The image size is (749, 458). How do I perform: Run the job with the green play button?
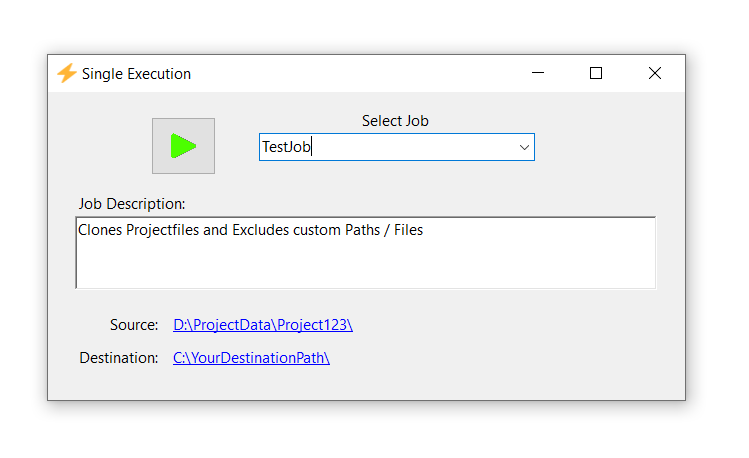coord(183,146)
